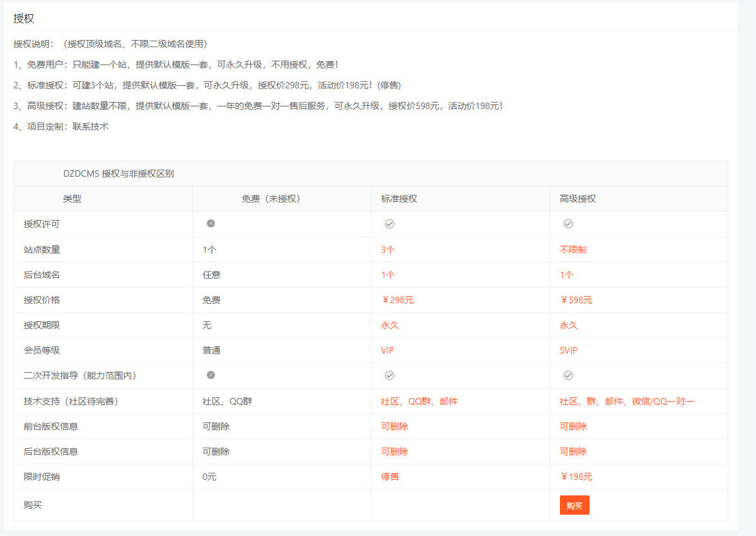Image resolution: width=756 pixels, height=536 pixels.
Task: Click the 前台版权信息 row label
Action: [51, 426]
